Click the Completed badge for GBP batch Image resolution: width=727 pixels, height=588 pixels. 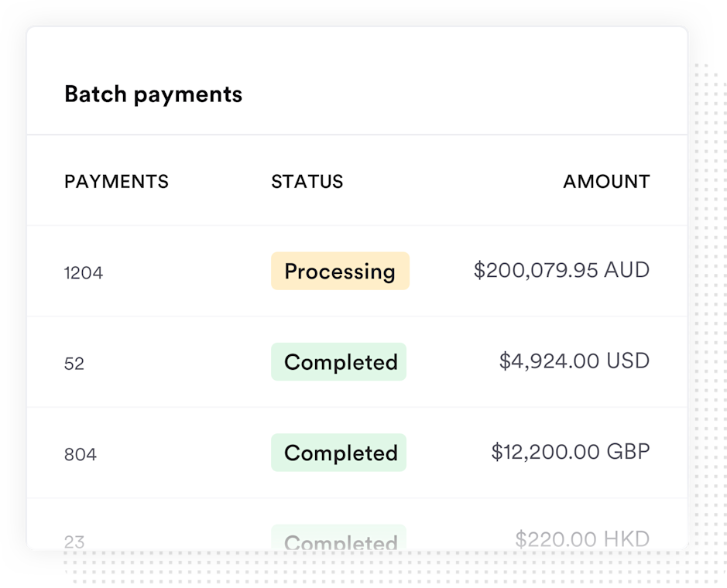[x=338, y=453]
